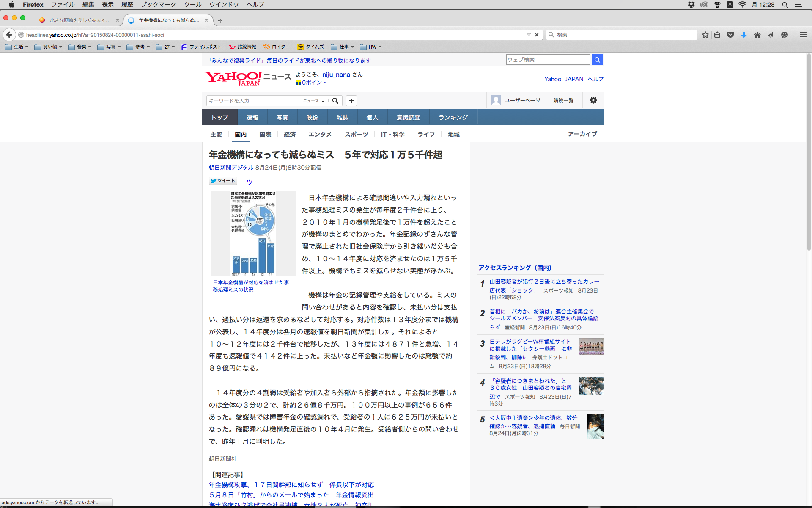Open the Firefox downloads arrow
The height and width of the screenshot is (508, 812).
[743, 35]
